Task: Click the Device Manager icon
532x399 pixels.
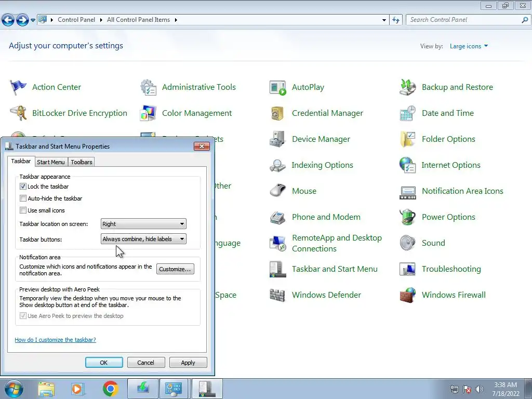Action: coord(278,139)
